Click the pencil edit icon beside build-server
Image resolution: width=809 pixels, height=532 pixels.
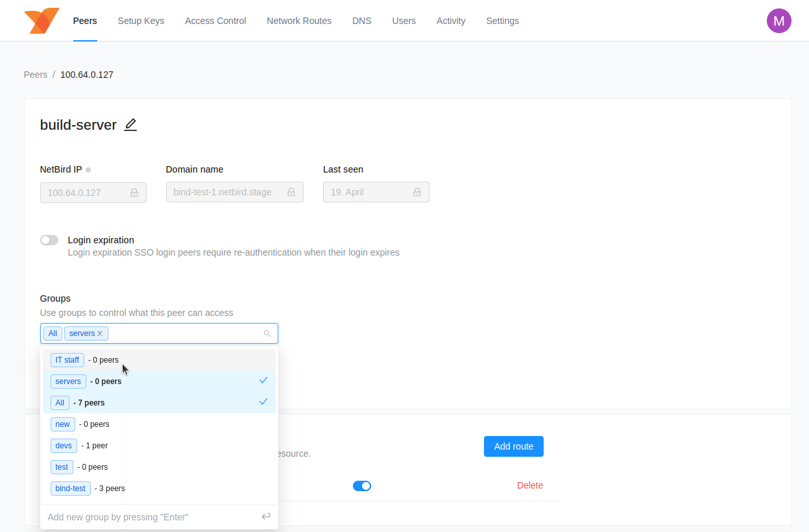click(130, 125)
